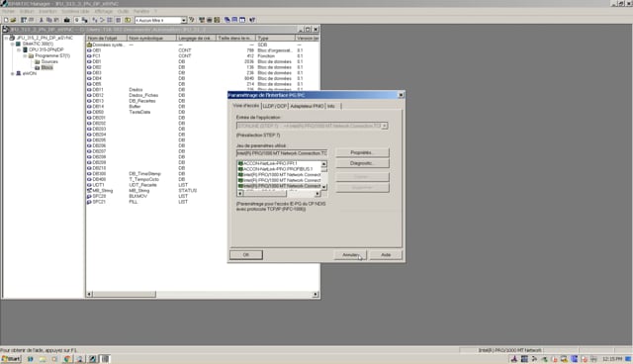This screenshot has height=364, width=633.
Task: Select the DB300 DB_TimeStamp row
Action: 202,174
